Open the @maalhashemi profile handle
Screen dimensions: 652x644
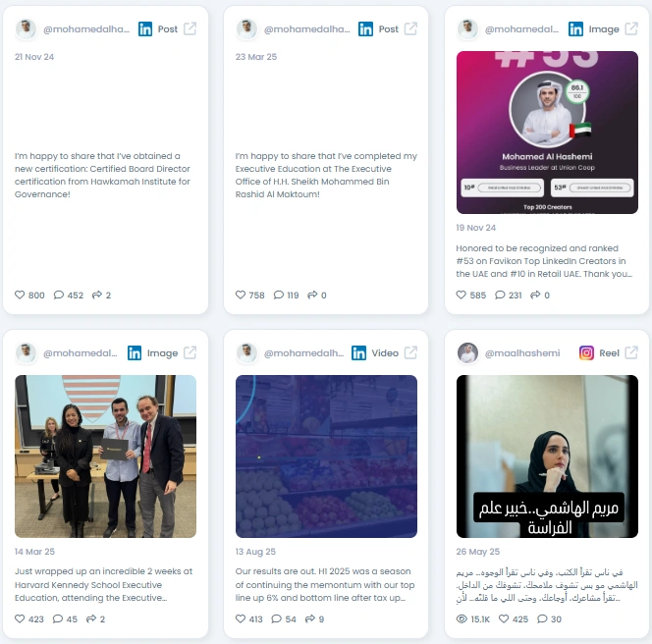522,353
